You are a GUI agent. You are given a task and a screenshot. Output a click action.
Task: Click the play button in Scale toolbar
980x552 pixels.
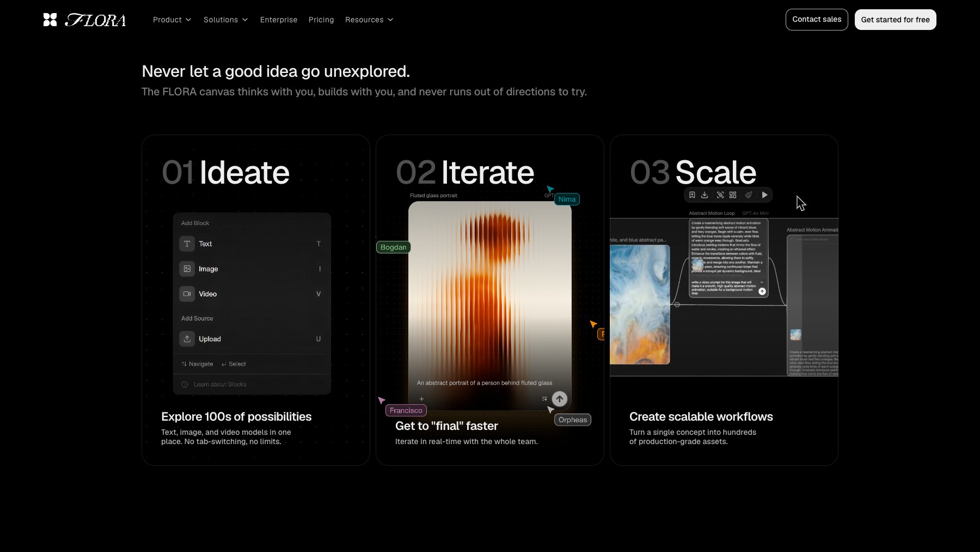pyautogui.click(x=764, y=195)
